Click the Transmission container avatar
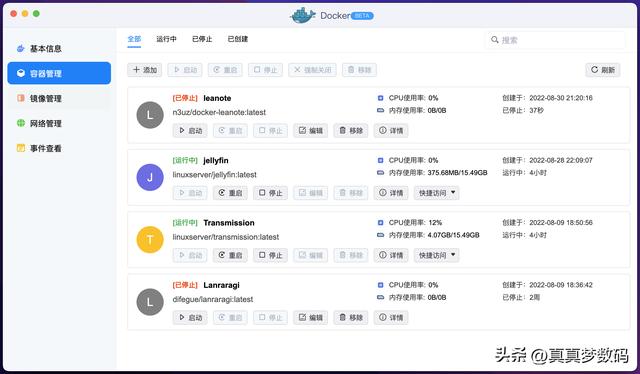This screenshot has height=374, width=640. coord(150,240)
